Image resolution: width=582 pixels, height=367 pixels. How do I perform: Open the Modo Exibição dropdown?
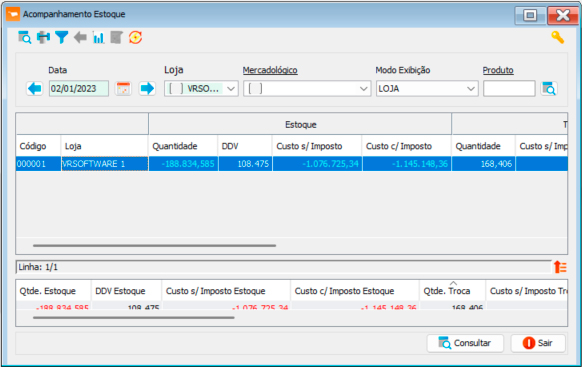click(427, 89)
